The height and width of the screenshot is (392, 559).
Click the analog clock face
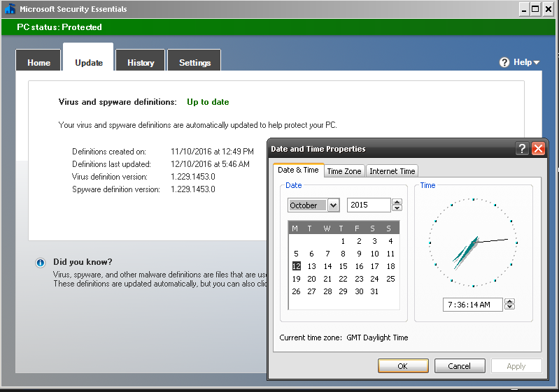click(x=473, y=242)
